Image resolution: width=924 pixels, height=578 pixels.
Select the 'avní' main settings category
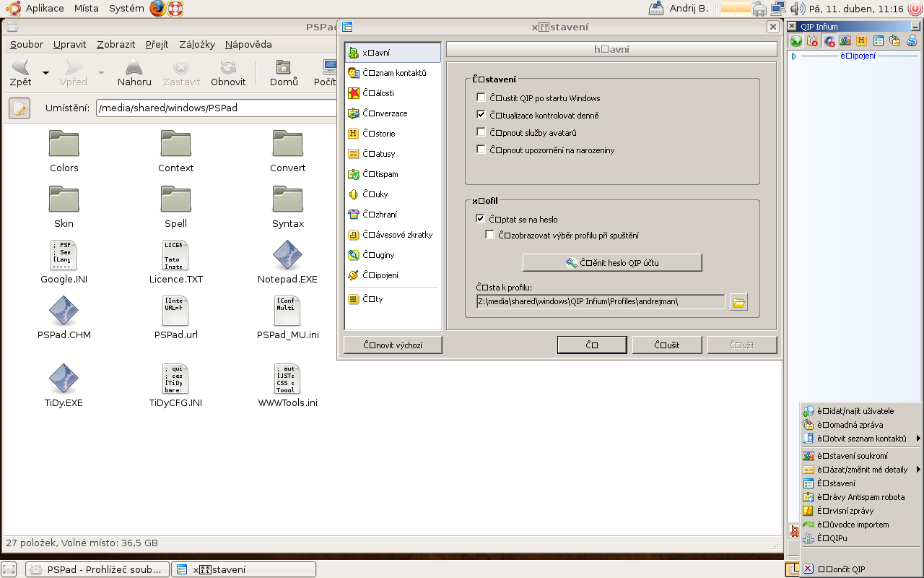[393, 53]
